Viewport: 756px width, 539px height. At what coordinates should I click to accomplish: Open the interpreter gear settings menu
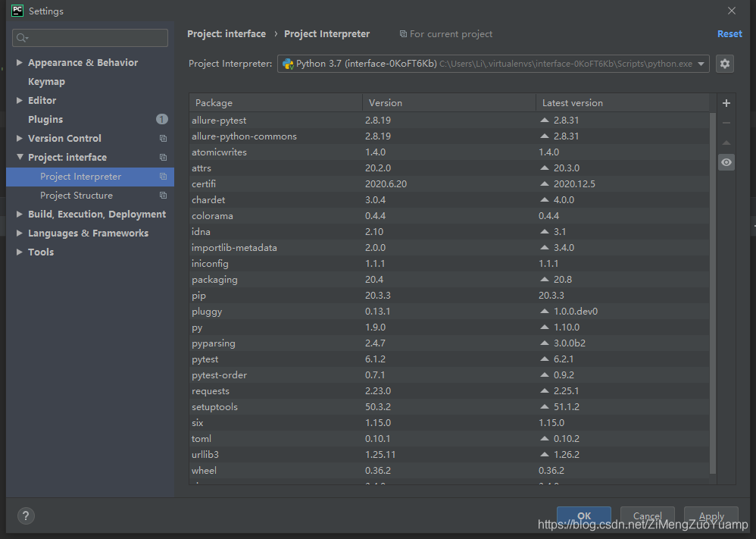[x=725, y=64]
